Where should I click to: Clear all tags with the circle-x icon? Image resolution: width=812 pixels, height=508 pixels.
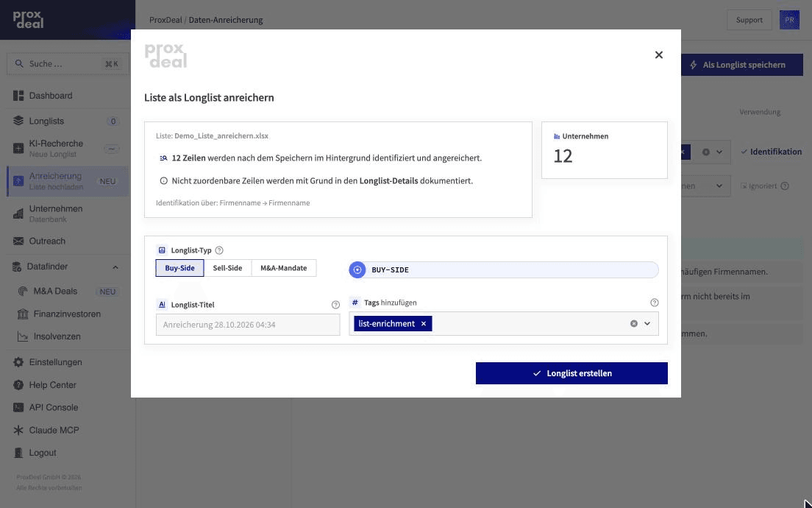point(634,323)
